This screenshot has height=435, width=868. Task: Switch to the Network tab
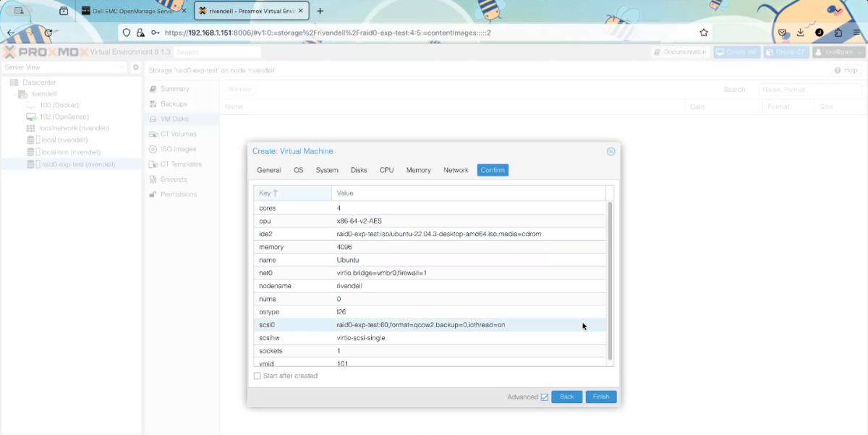coord(456,170)
